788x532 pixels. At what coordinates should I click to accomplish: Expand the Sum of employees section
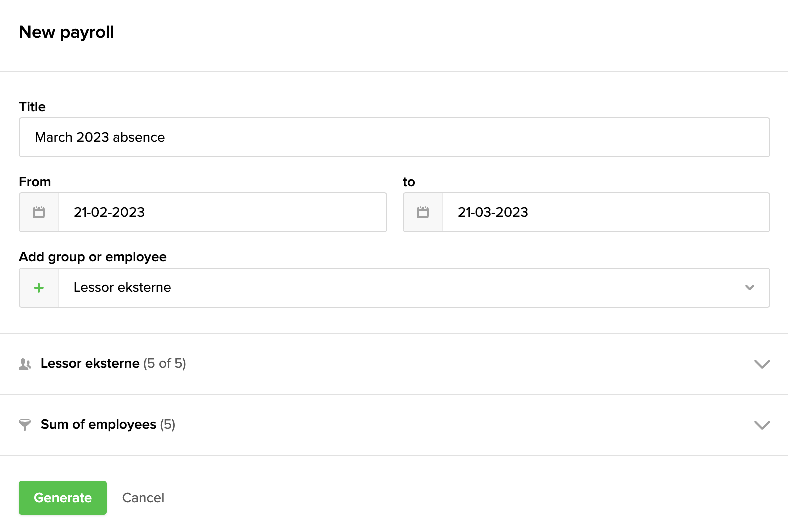(762, 425)
